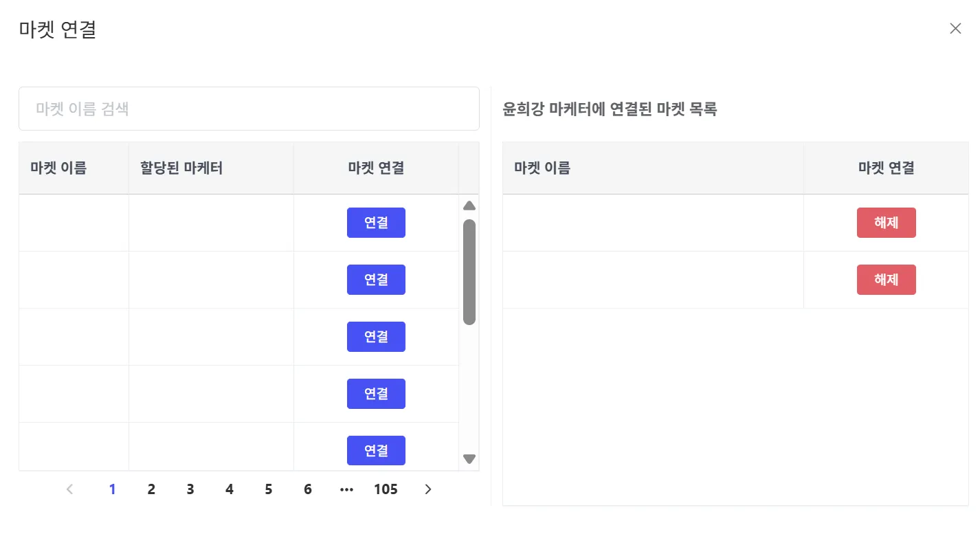Click the 마켓 이름 검색 search field
This screenshot has height=534, width=980.
coord(249,109)
